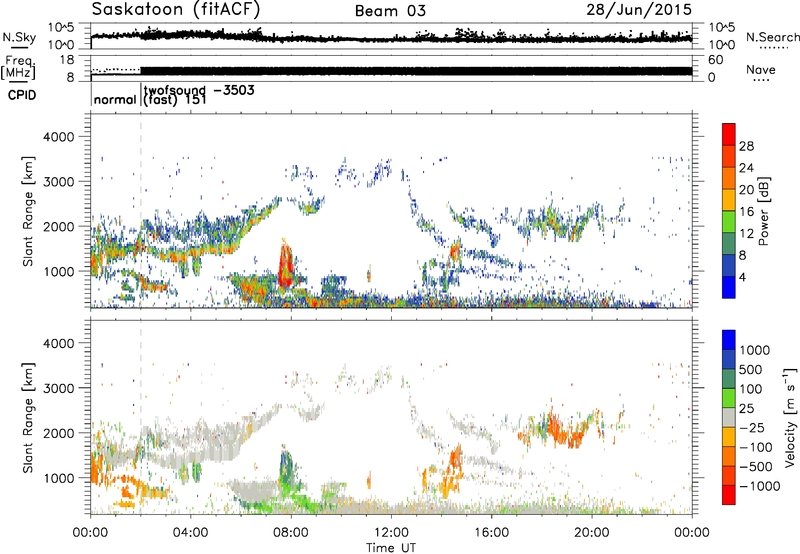Select the 60 tick label beside Nave

click(x=715, y=60)
